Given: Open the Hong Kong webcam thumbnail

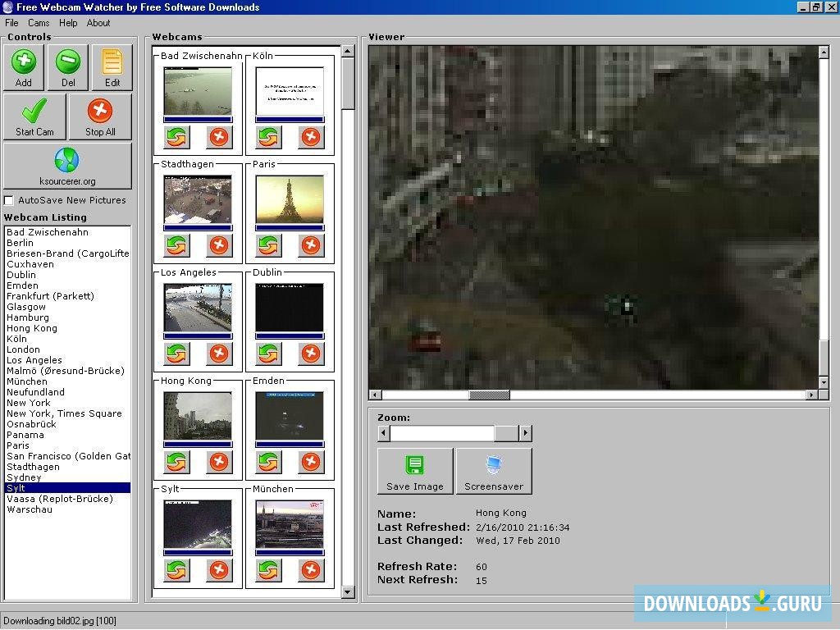Looking at the screenshot, I should pyautogui.click(x=198, y=416).
